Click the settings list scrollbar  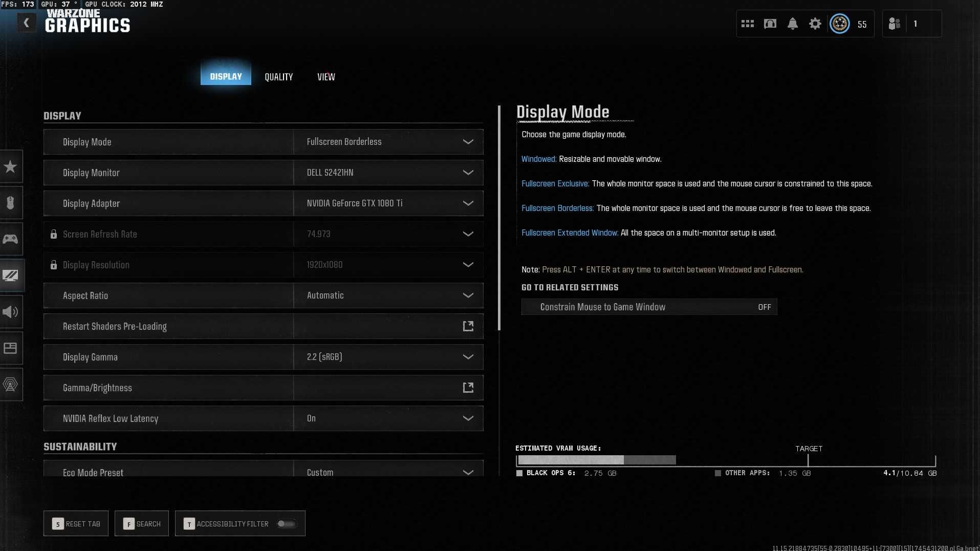[499, 218]
